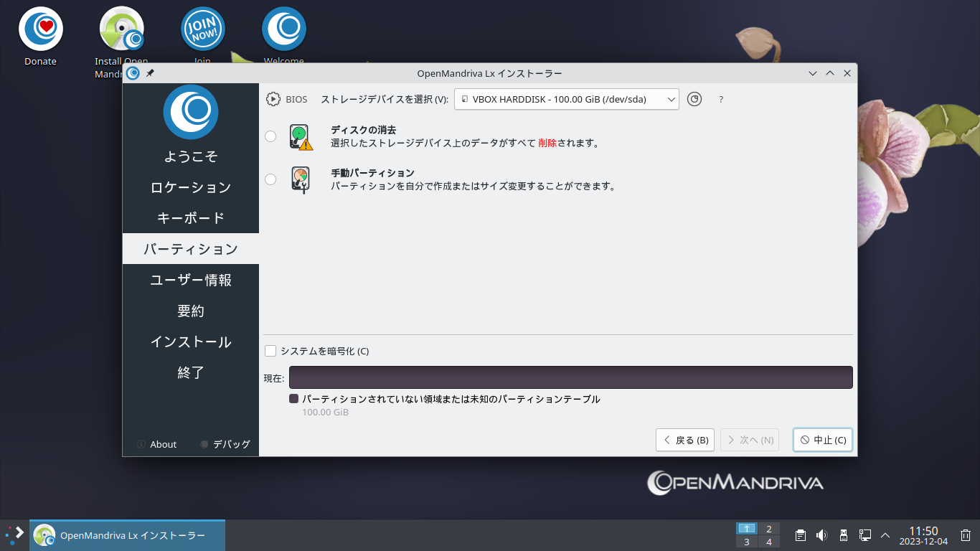Go to the 終了 step in sidebar
The image size is (980, 551).
191,372
